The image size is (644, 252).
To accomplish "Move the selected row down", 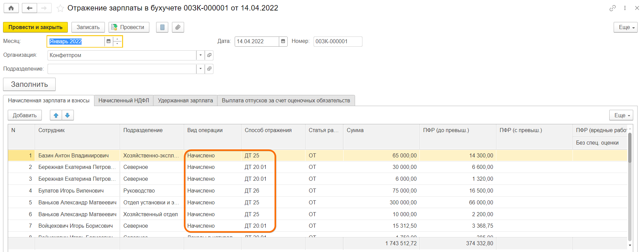I will coord(67,115).
